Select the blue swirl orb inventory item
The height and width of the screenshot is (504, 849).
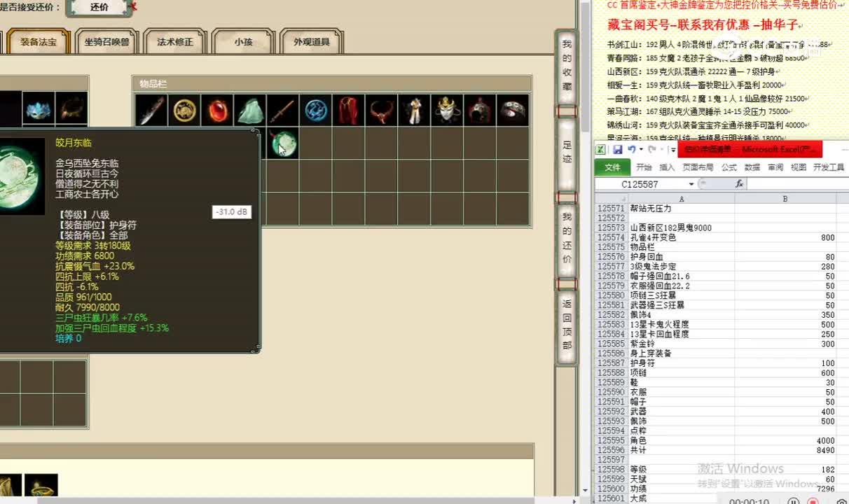coord(316,110)
